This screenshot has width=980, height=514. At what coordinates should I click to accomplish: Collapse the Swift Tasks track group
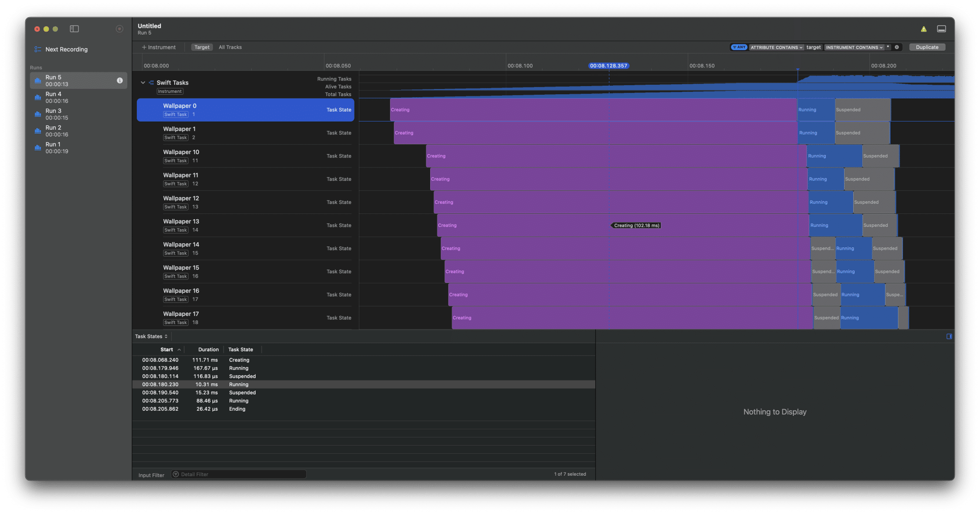(143, 83)
